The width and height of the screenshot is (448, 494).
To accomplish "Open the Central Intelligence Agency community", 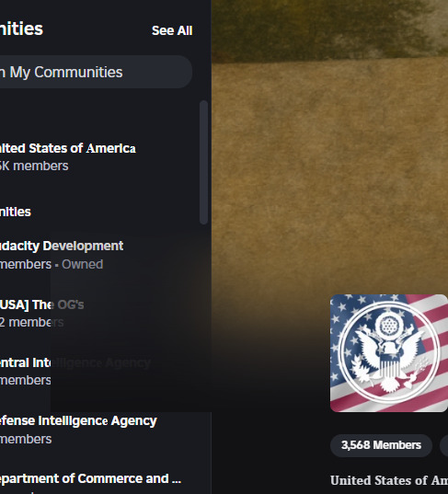I will pyautogui.click(x=75, y=371).
